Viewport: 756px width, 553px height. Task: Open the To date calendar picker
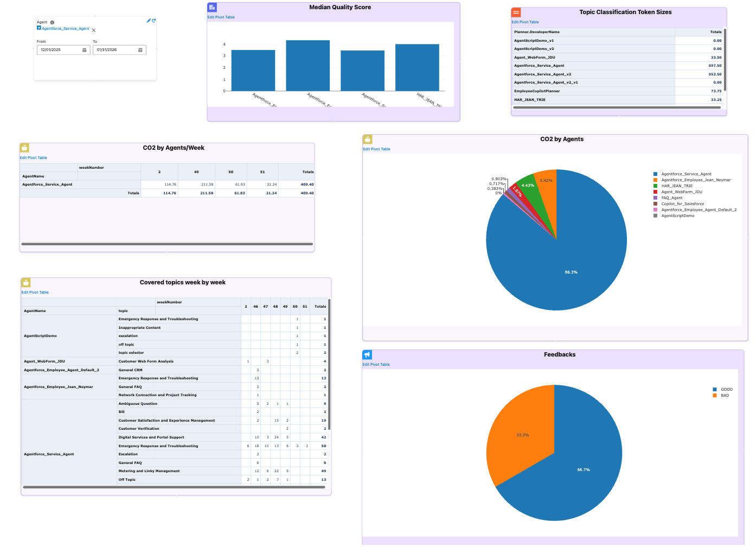(140, 49)
